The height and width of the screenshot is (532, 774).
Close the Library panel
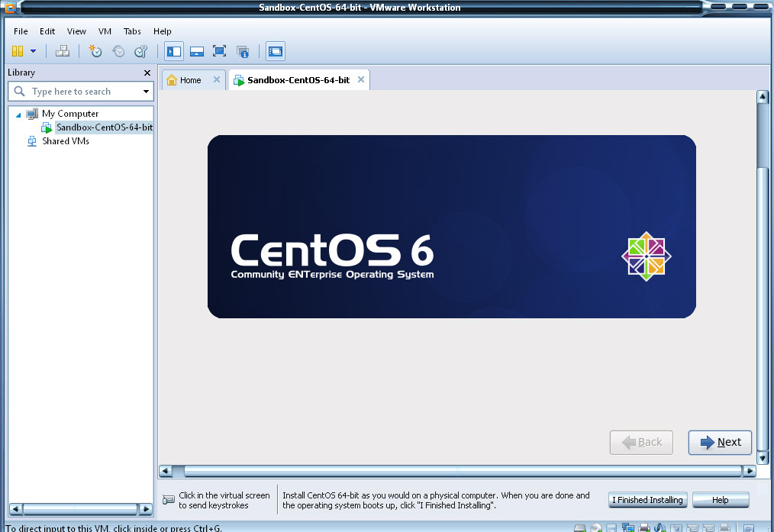(x=147, y=73)
